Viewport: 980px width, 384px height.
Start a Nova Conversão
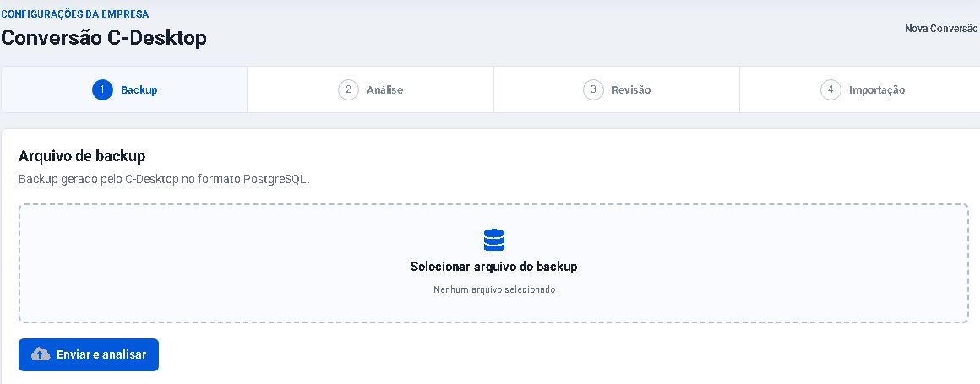[x=940, y=29]
